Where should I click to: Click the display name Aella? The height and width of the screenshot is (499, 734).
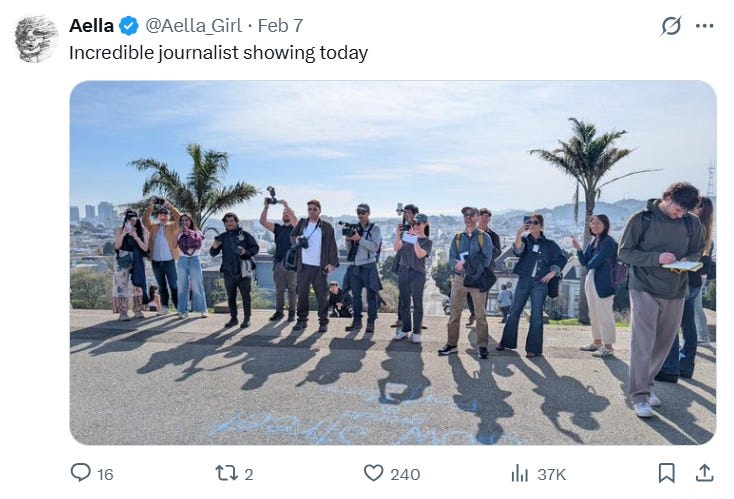point(90,25)
